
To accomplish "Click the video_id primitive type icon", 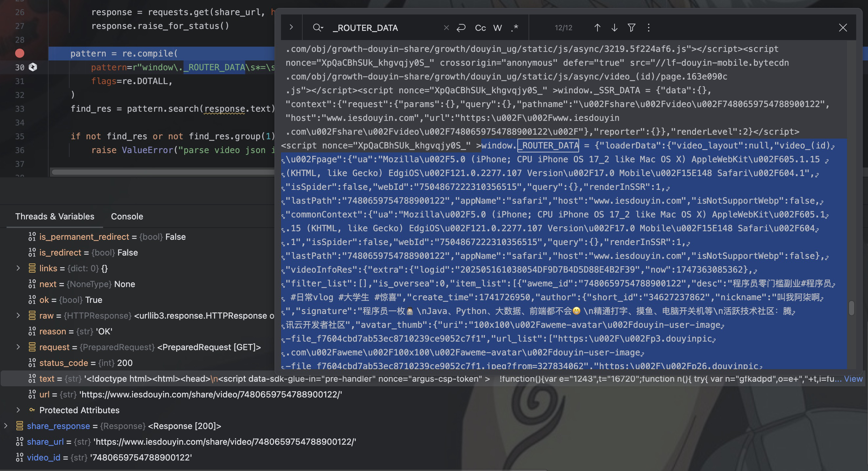I will pos(20,457).
